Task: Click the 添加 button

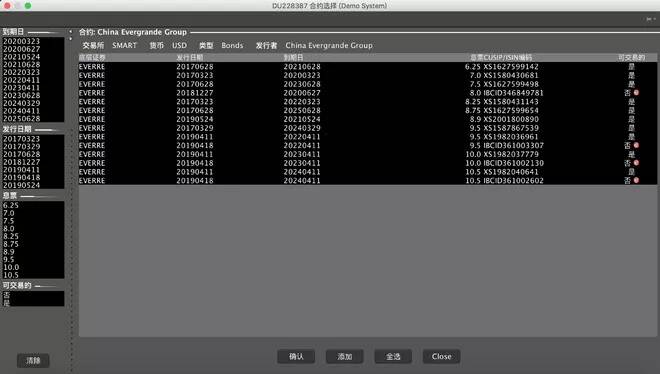Action: [344, 357]
